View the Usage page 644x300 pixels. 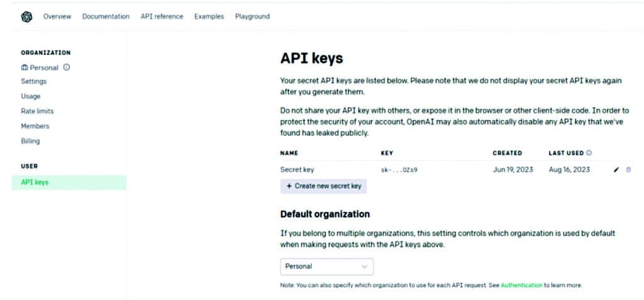(x=31, y=96)
